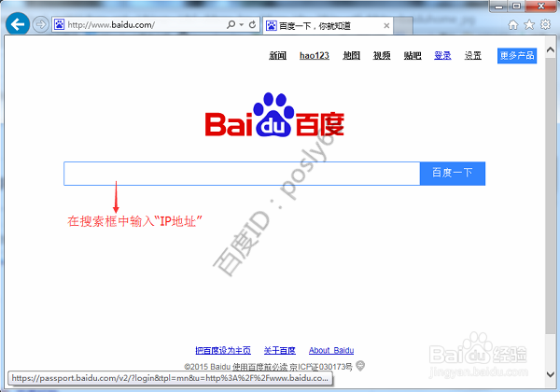Refresh the page with reload icon
Image resolution: width=560 pixels, height=392 pixels.
pos(252,24)
